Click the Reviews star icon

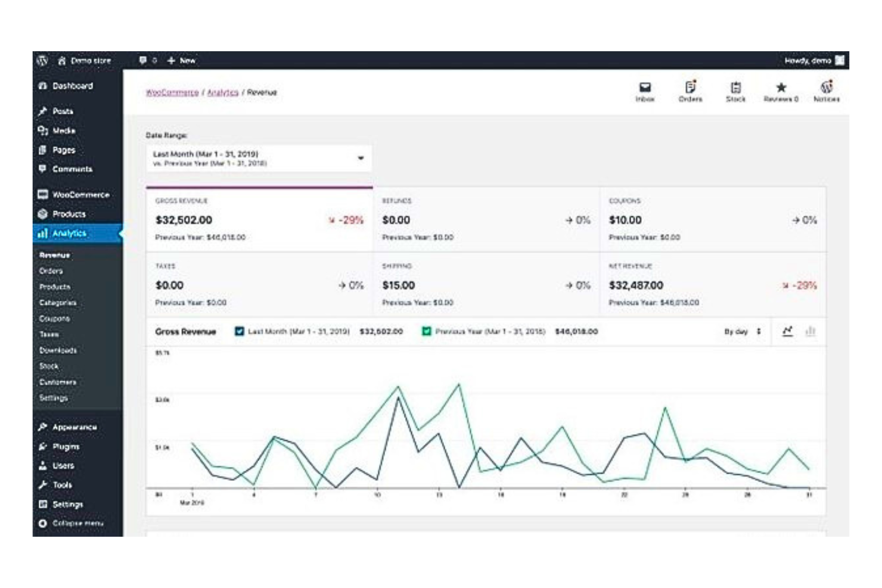coord(780,89)
